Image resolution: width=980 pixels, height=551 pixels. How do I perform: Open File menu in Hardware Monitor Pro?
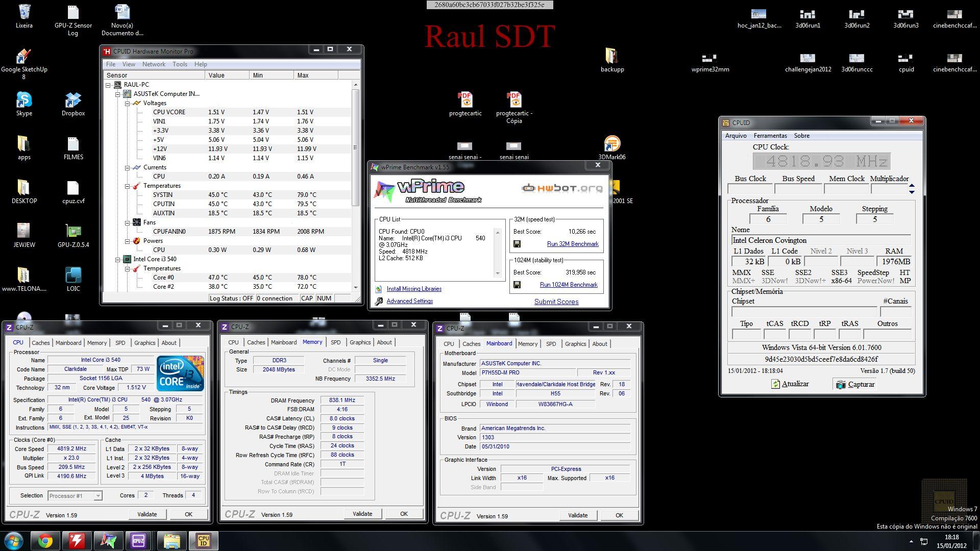[110, 64]
